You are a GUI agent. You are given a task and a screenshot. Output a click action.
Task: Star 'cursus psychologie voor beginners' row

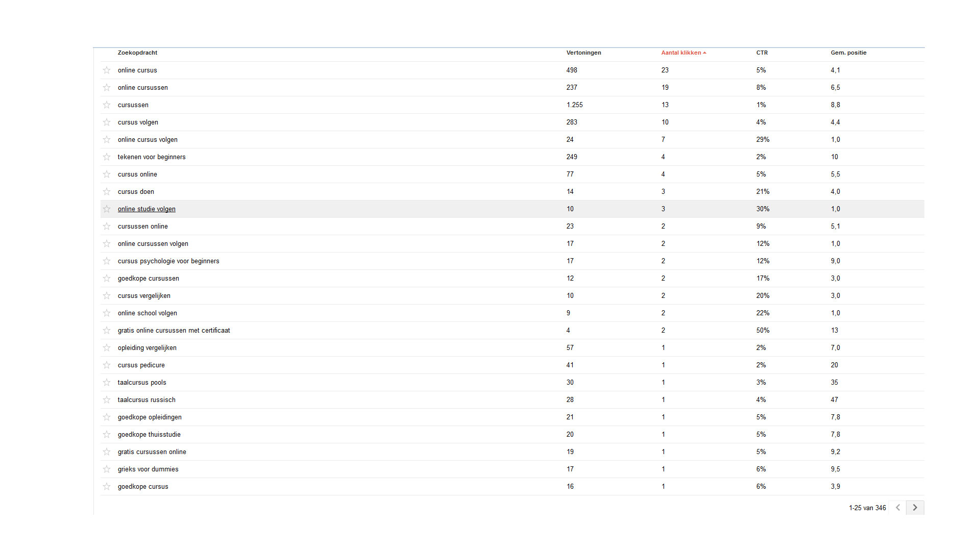click(107, 261)
